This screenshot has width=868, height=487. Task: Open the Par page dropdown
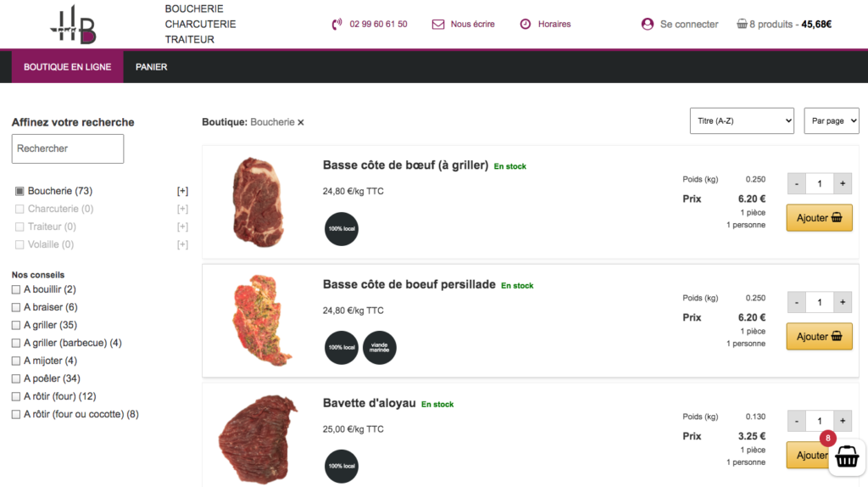pyautogui.click(x=832, y=120)
